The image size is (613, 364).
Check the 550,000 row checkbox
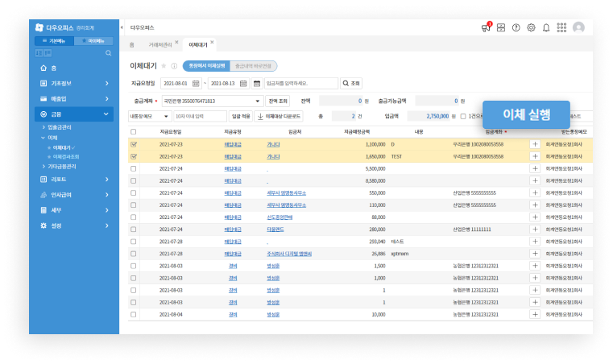pyautogui.click(x=133, y=192)
